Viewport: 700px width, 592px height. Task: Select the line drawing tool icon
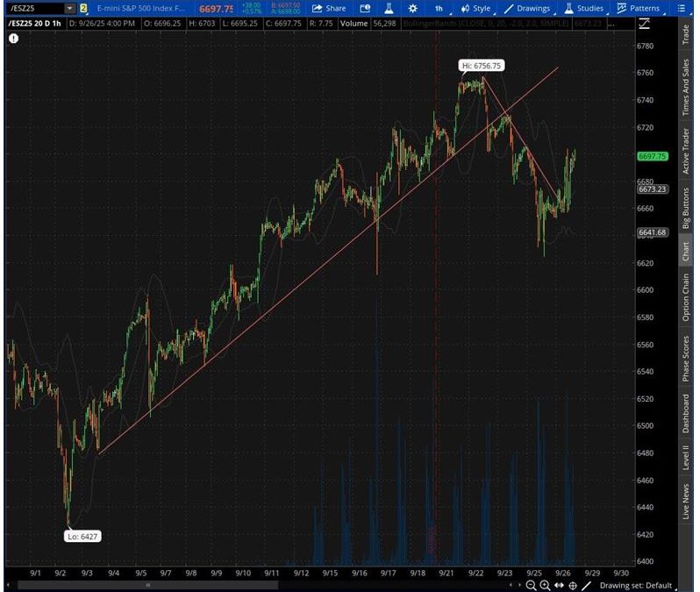point(587,585)
